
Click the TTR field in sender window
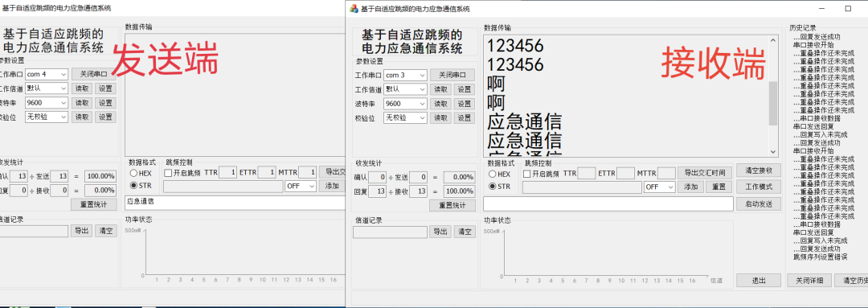[227, 172]
